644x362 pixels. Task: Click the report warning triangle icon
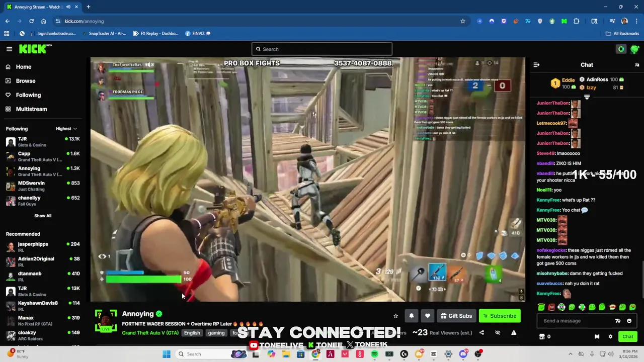point(514,332)
